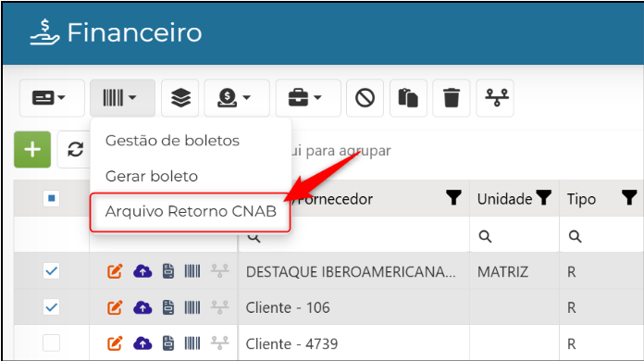Edit the Cliente - 4739 row
The image size is (644, 361).
(x=115, y=342)
